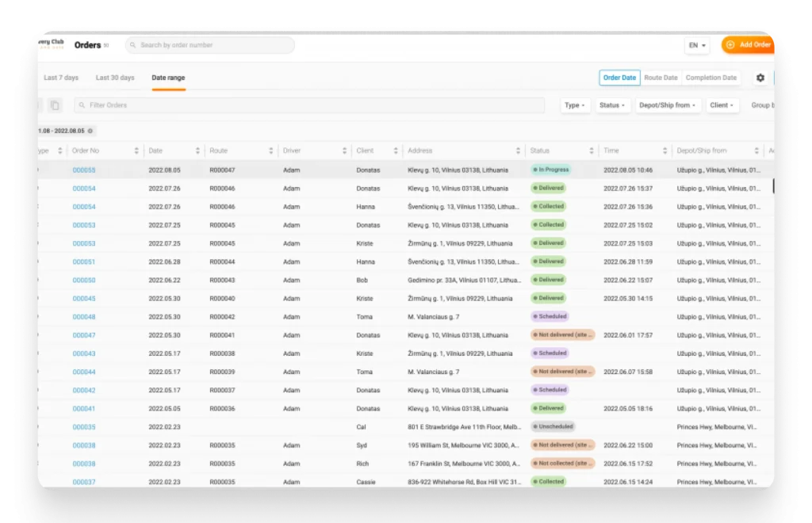
Task: Select the Order Date sorting option
Action: (x=618, y=78)
